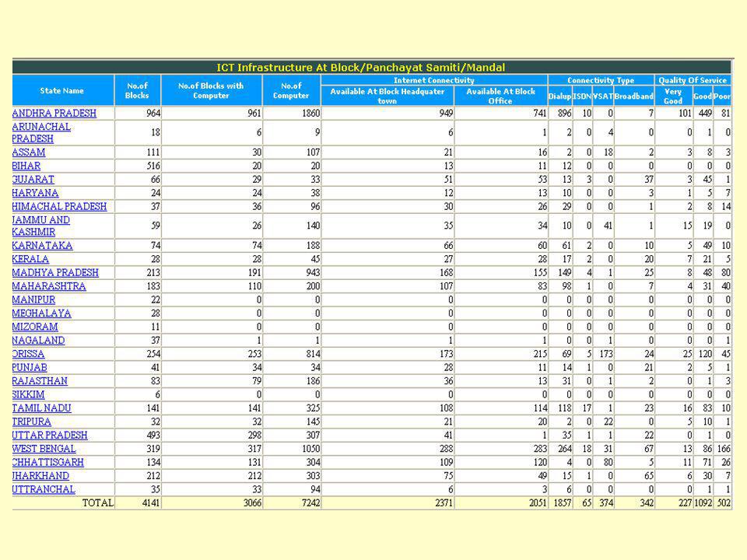This screenshot has width=747, height=560.
Task: Click total blocks with computer 3066
Action: [252, 503]
